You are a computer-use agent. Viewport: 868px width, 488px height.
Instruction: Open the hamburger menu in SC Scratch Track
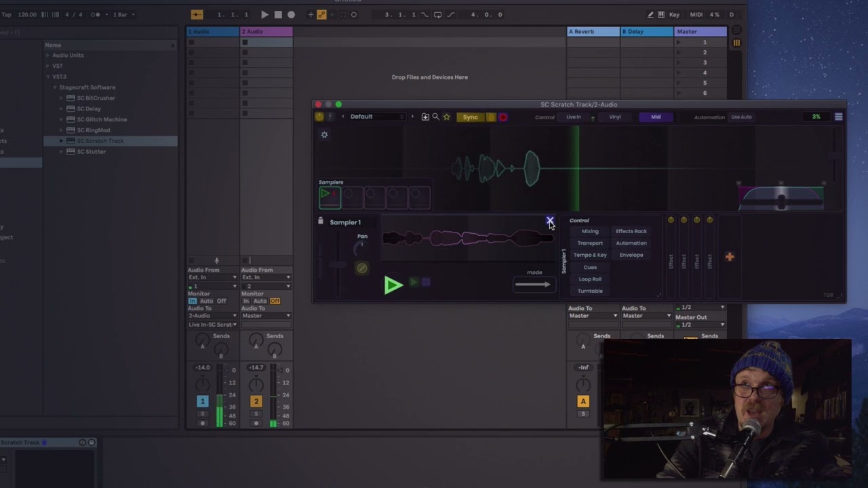click(839, 117)
